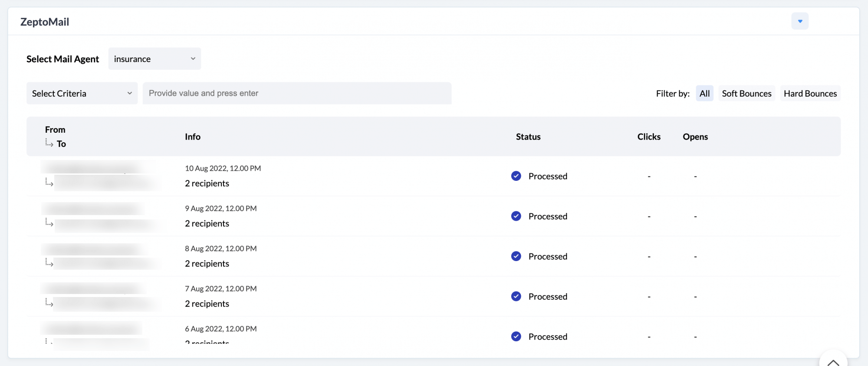The image size is (868, 366).
Task: Click Processed checkmark icon for 7 Aug email
Action: (x=516, y=296)
